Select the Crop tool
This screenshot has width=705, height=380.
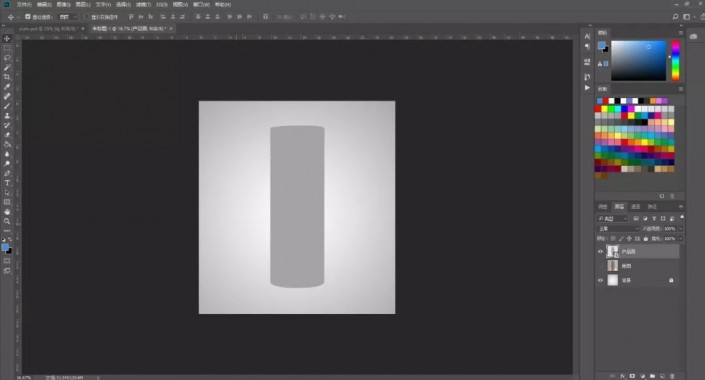pyautogui.click(x=7, y=77)
